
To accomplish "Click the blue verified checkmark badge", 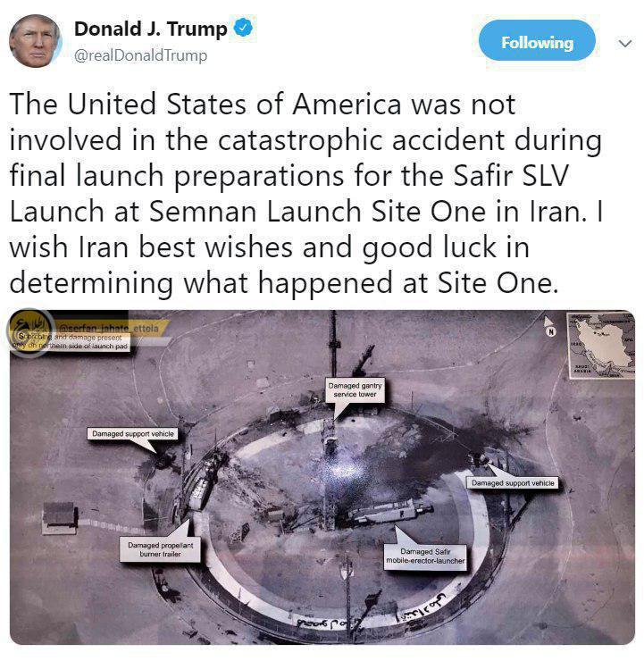I will (243, 28).
